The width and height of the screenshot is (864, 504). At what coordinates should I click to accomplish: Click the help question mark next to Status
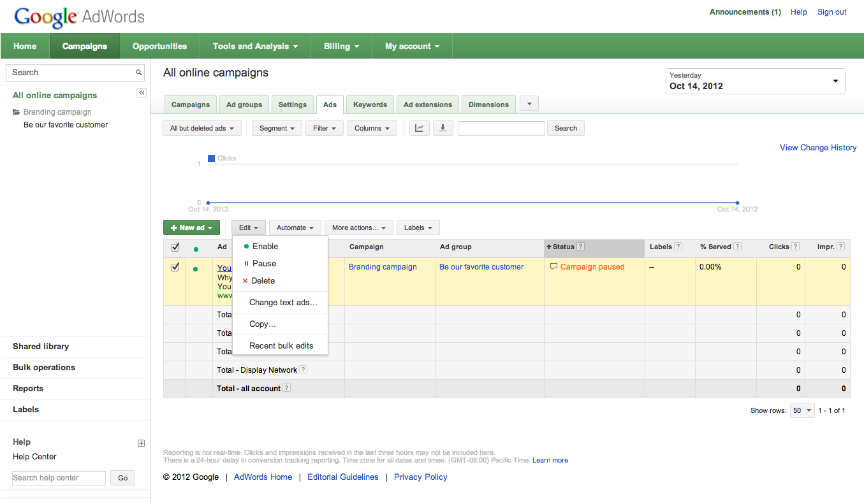click(581, 247)
